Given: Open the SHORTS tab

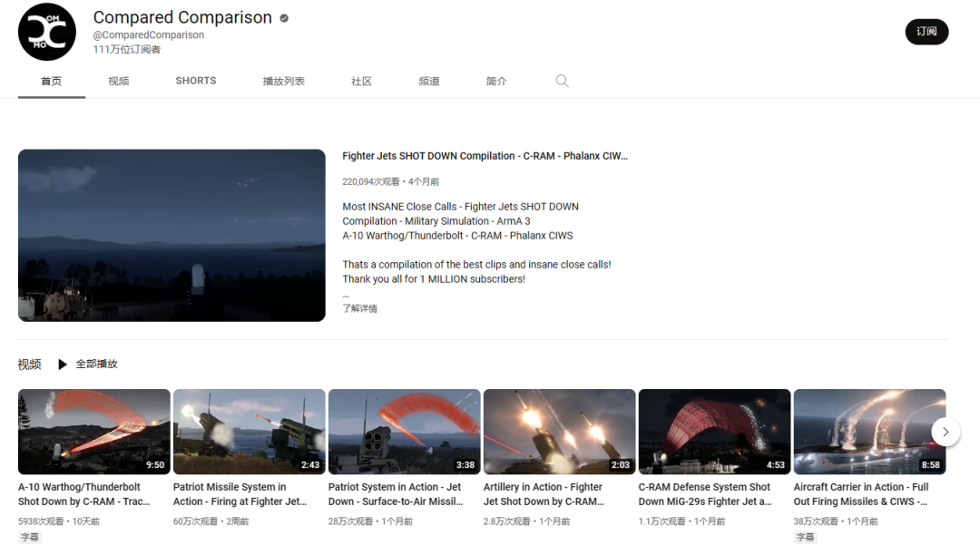Looking at the screenshot, I should tap(196, 81).
